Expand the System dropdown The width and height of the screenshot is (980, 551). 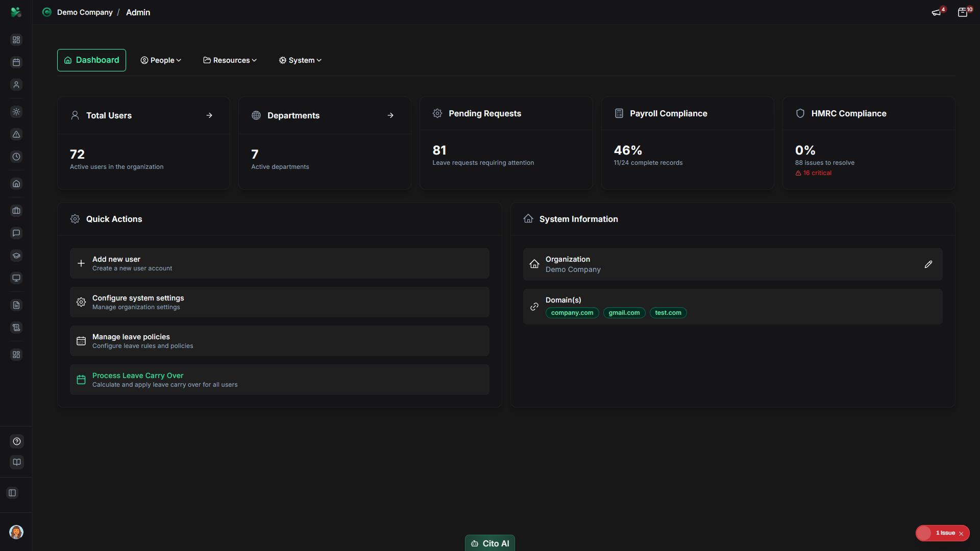click(x=300, y=60)
